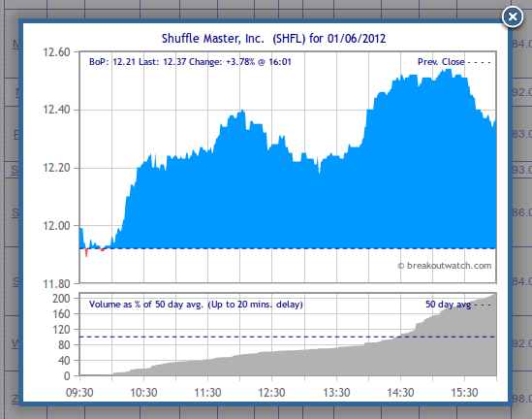Click the 12:30 time axis label
Viewport: 532px width, 419px height.
tap(271, 393)
